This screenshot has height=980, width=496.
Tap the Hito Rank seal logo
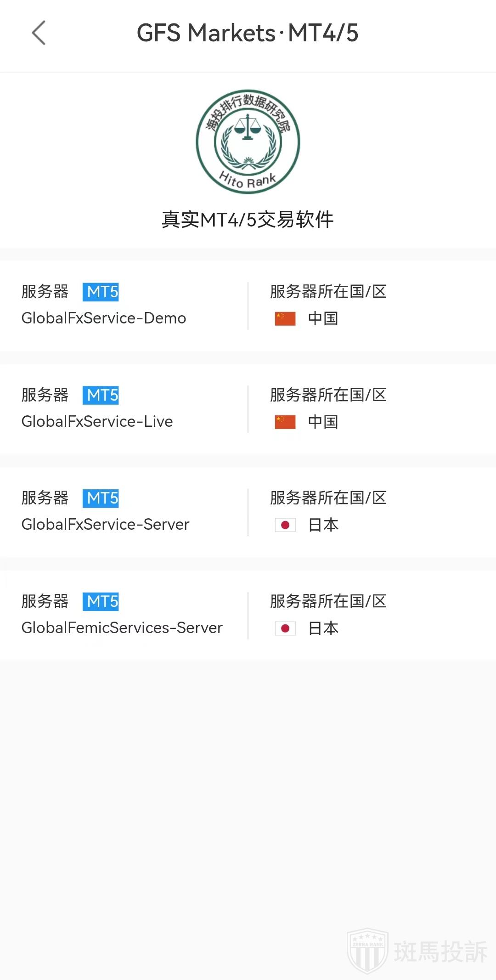(x=248, y=142)
